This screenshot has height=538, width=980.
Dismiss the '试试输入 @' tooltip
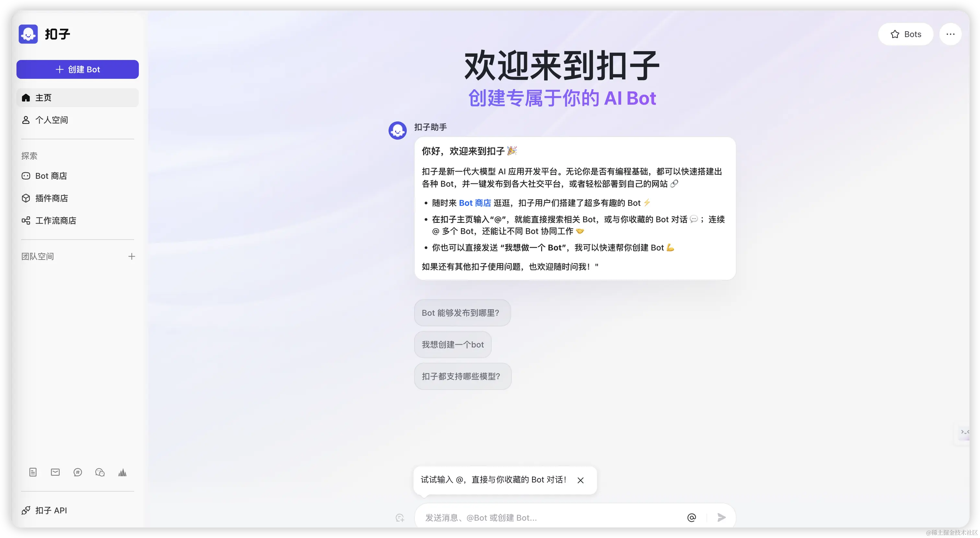[x=580, y=480]
